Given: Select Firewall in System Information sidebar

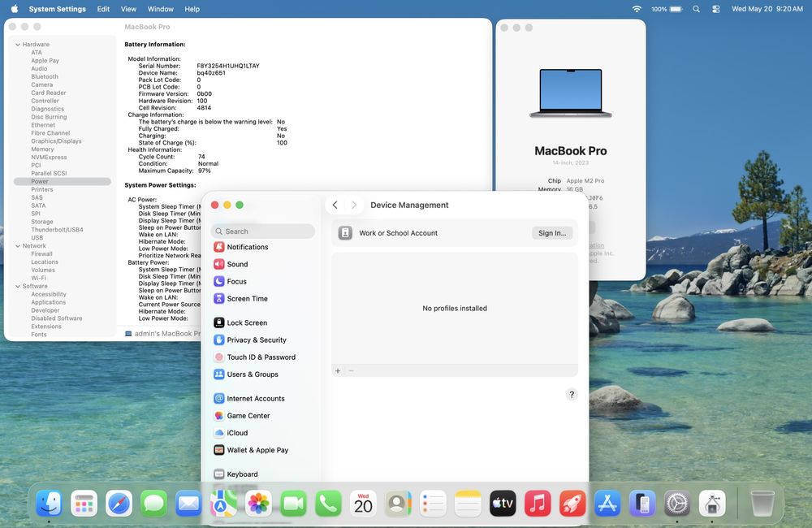Looking at the screenshot, I should [41, 254].
